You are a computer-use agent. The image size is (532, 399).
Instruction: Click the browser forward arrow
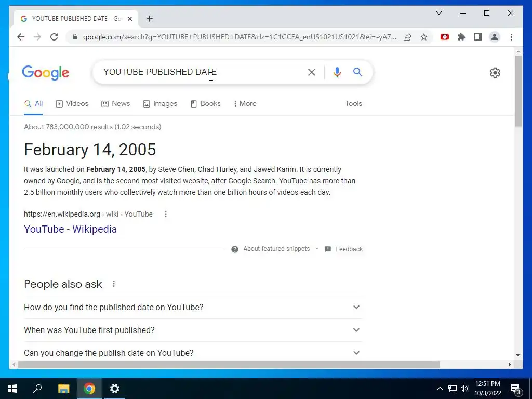[37, 37]
